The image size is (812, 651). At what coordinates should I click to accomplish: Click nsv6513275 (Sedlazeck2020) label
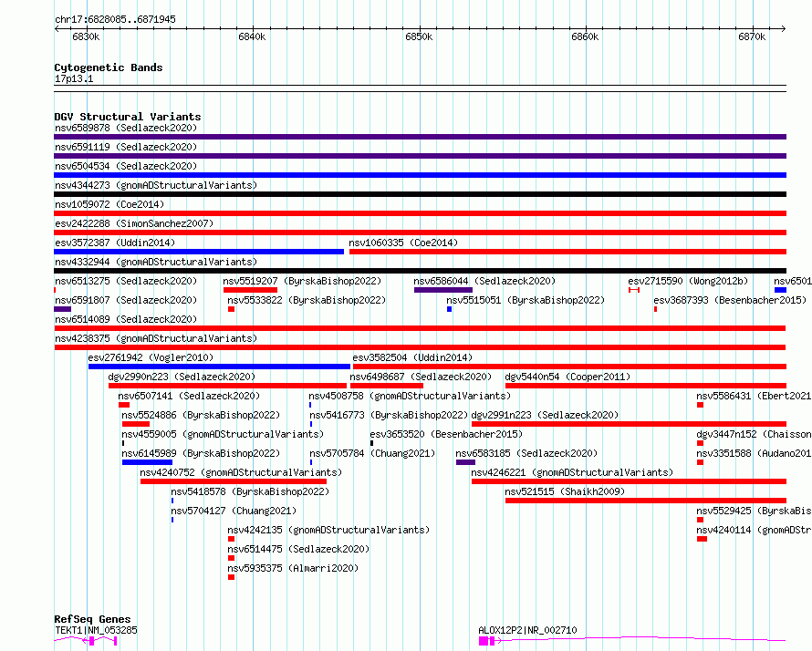(126, 281)
